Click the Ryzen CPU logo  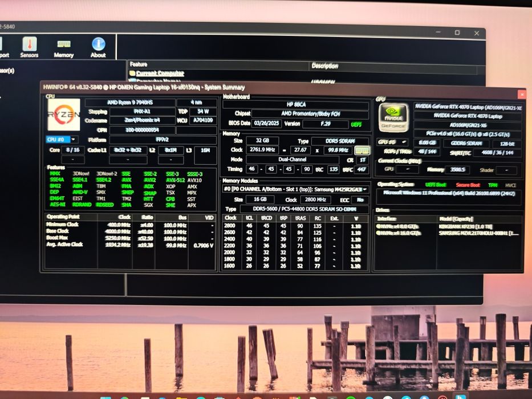64,115
